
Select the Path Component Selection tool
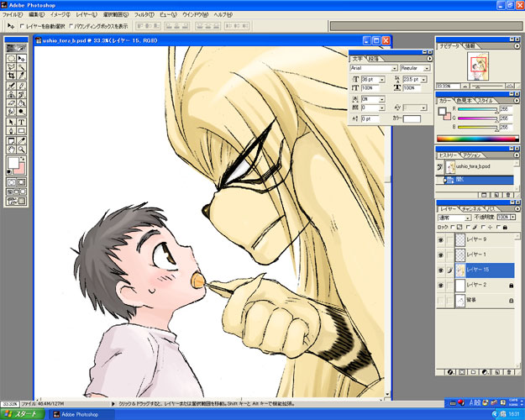pos(11,123)
